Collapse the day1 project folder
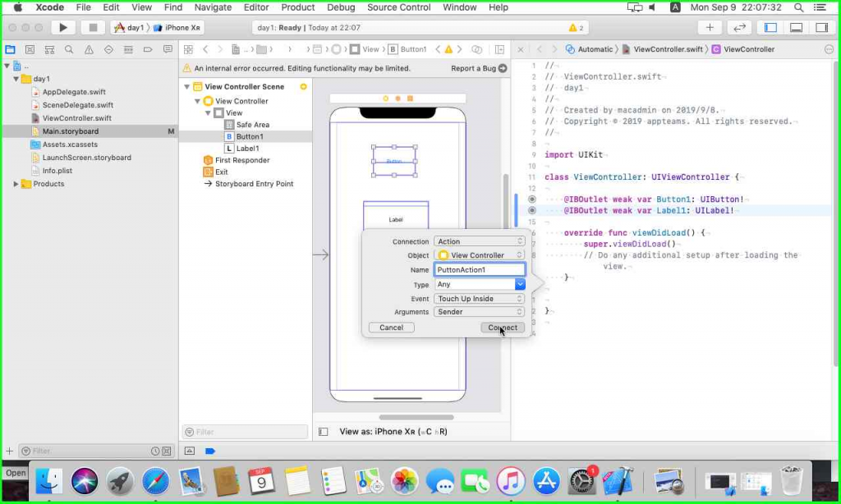Screen dimensions: 841x504 tap(16, 79)
